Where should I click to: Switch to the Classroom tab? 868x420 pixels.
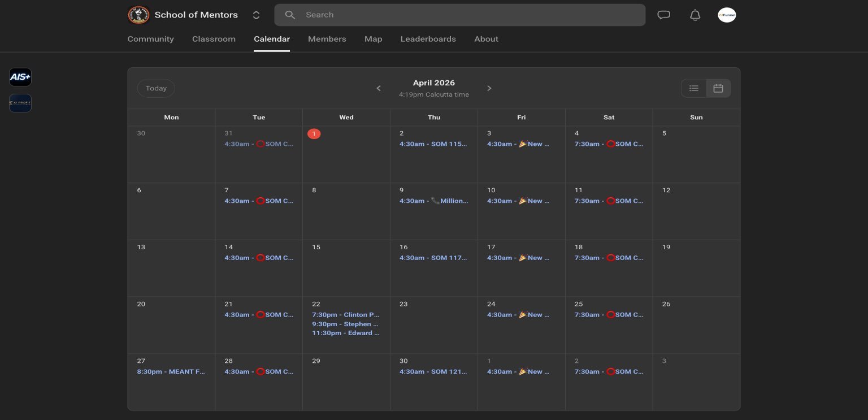pos(214,38)
